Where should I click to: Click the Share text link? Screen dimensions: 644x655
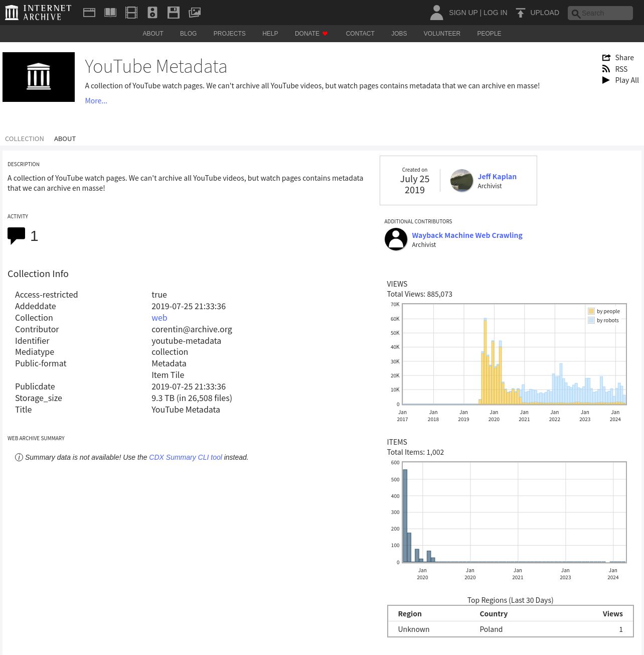624,58
